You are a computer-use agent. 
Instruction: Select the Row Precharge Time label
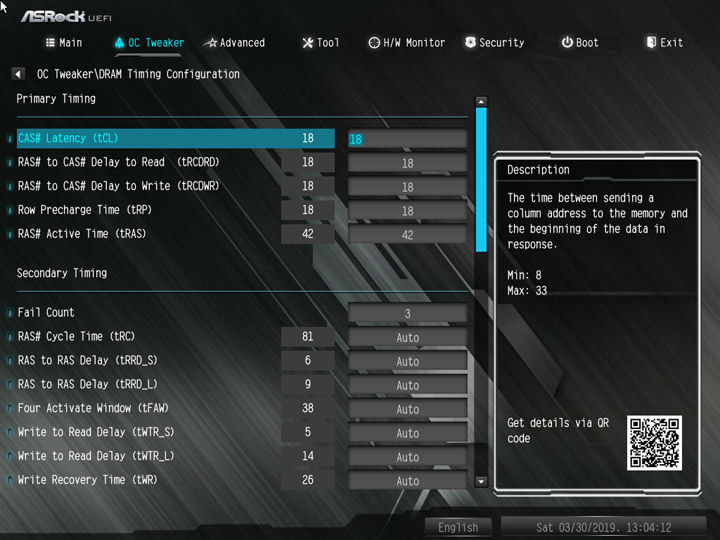tap(84, 210)
